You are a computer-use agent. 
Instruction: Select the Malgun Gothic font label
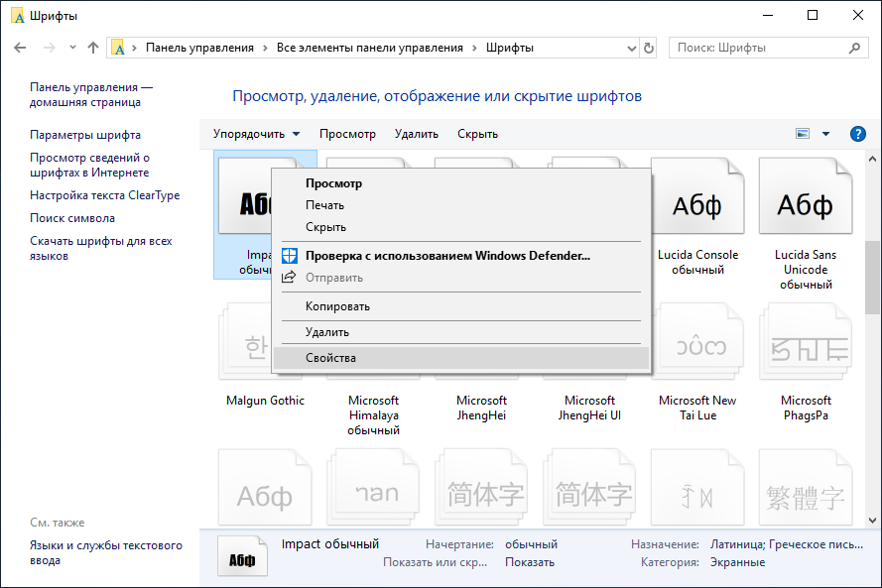(x=265, y=401)
